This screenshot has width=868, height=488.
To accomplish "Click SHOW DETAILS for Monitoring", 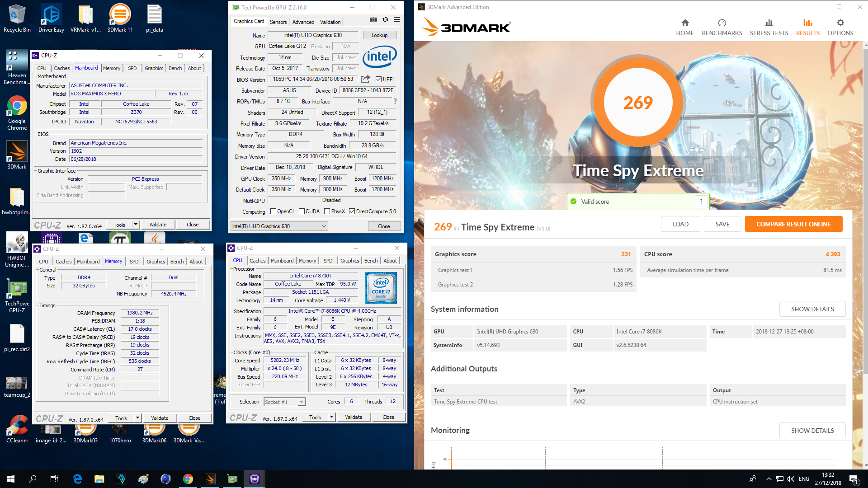I will [x=812, y=431].
